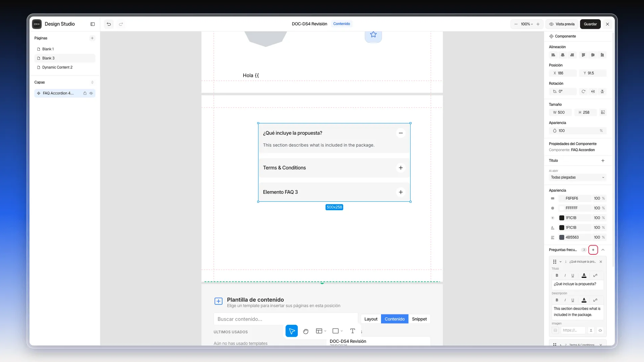644x362 pixels.
Task: Collapse the Preguntas frecuentes section
Action: [x=603, y=250]
